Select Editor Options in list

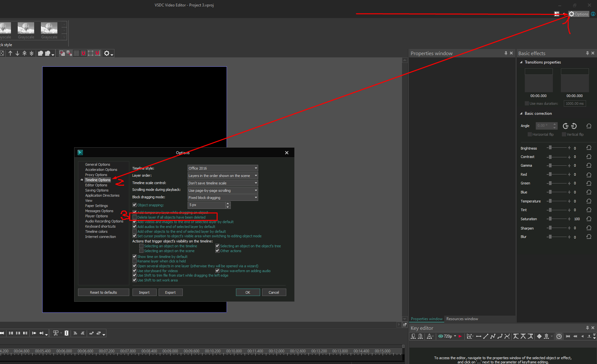96,185
